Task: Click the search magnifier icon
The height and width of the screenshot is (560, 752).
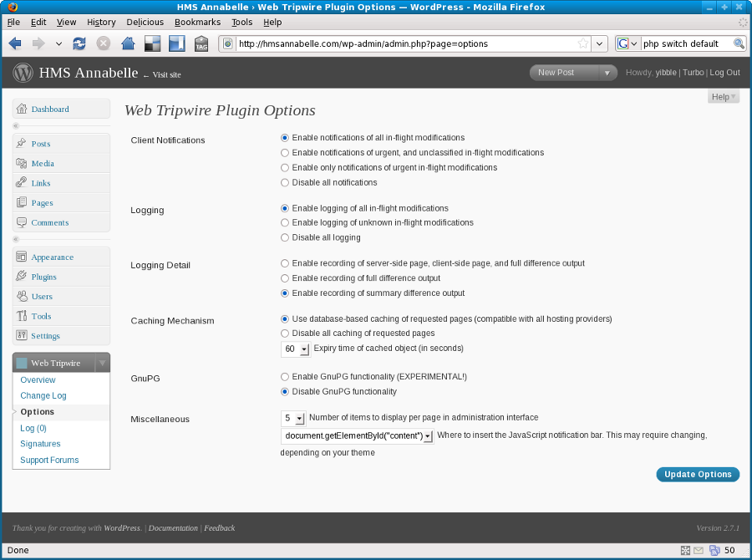Action: (739, 43)
